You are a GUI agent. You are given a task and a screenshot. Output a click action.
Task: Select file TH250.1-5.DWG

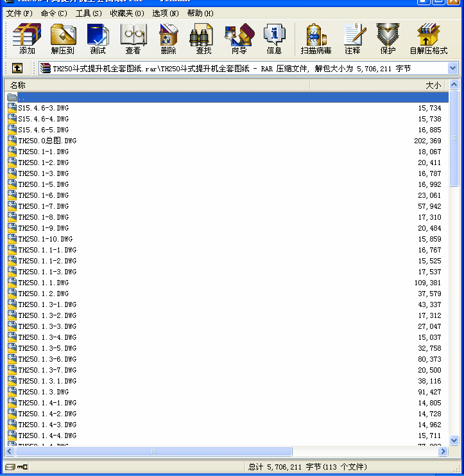pyautogui.click(x=44, y=184)
